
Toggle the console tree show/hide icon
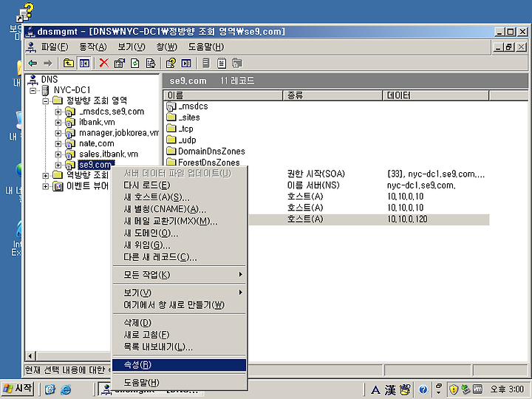(x=84, y=63)
